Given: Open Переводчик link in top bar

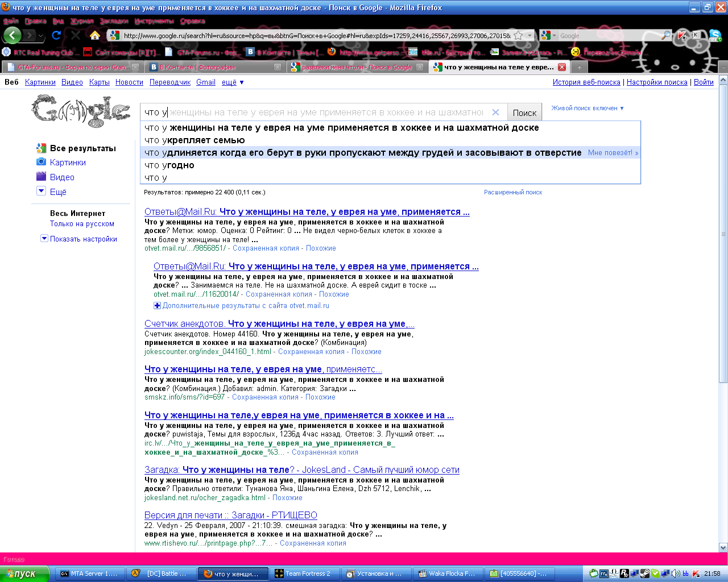Looking at the screenshot, I should tap(170, 82).
